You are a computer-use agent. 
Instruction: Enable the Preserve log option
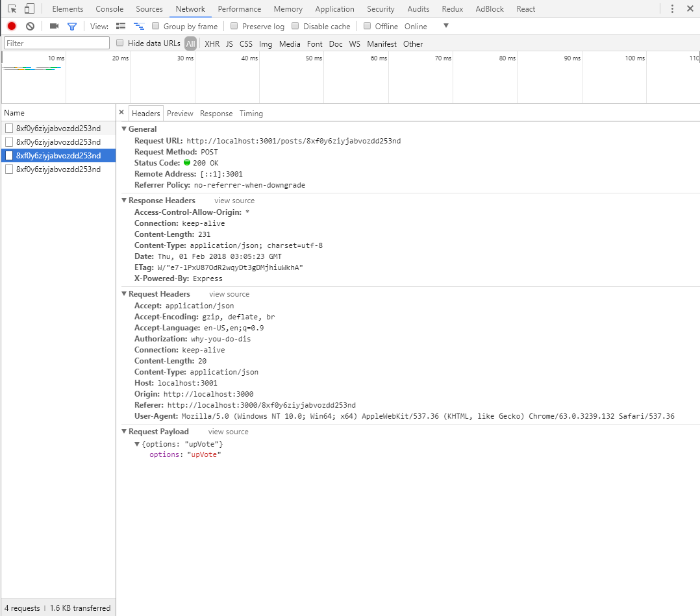click(x=234, y=26)
